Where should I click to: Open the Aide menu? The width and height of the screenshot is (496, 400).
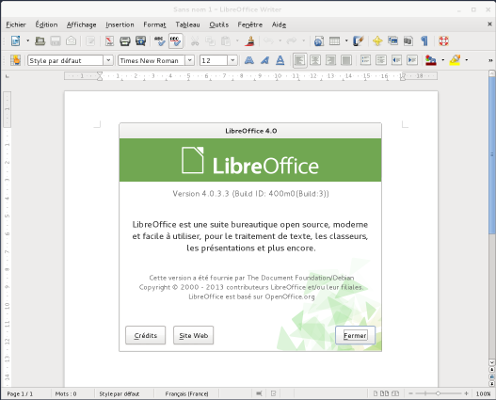click(279, 25)
